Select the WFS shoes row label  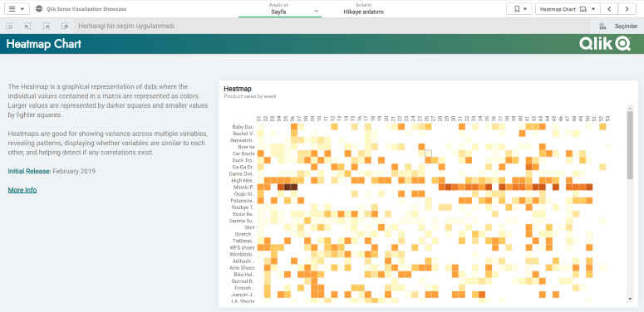point(243,247)
